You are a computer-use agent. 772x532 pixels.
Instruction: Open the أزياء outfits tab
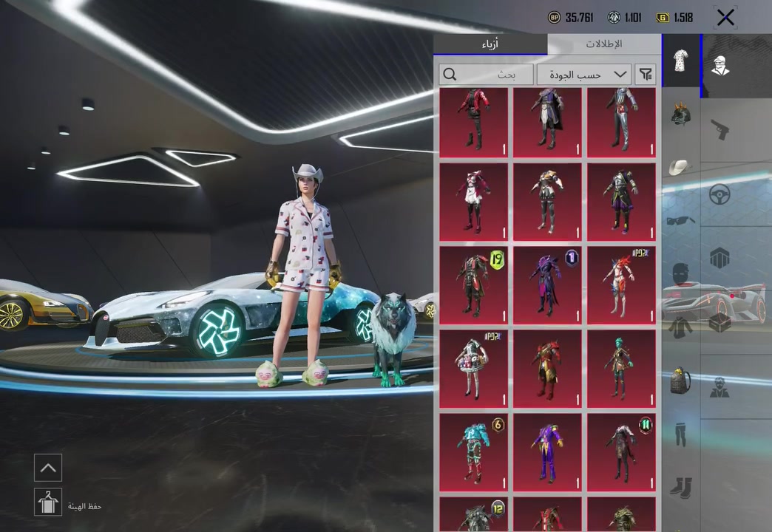click(490, 44)
